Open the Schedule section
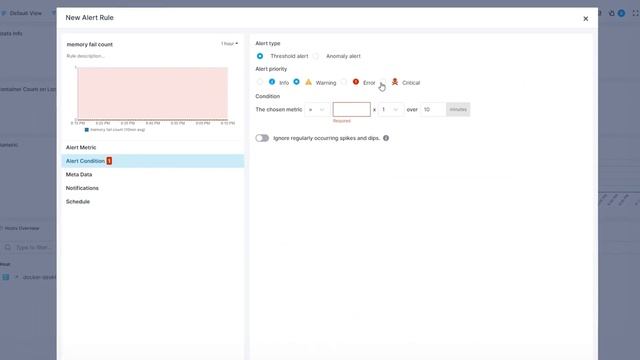Viewport: 640px width, 360px height. click(153, 201)
